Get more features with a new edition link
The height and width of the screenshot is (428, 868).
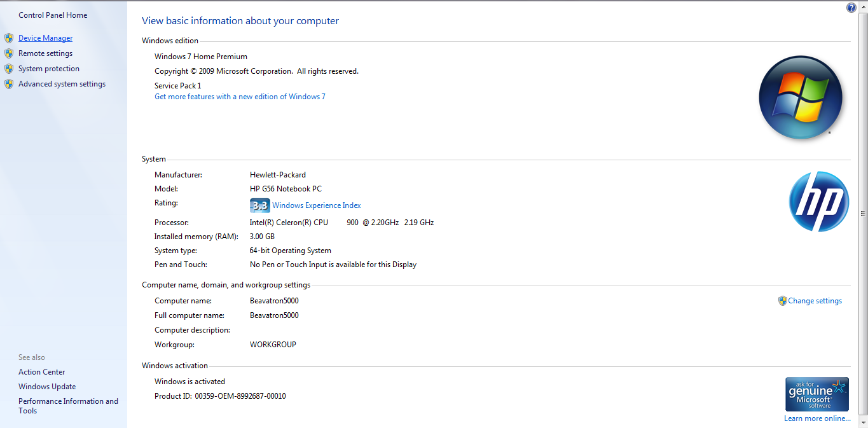240,97
